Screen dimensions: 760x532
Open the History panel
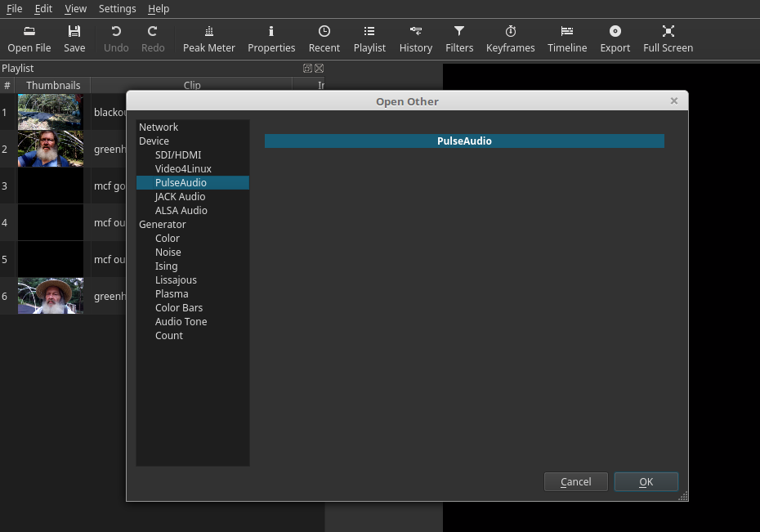pos(415,39)
